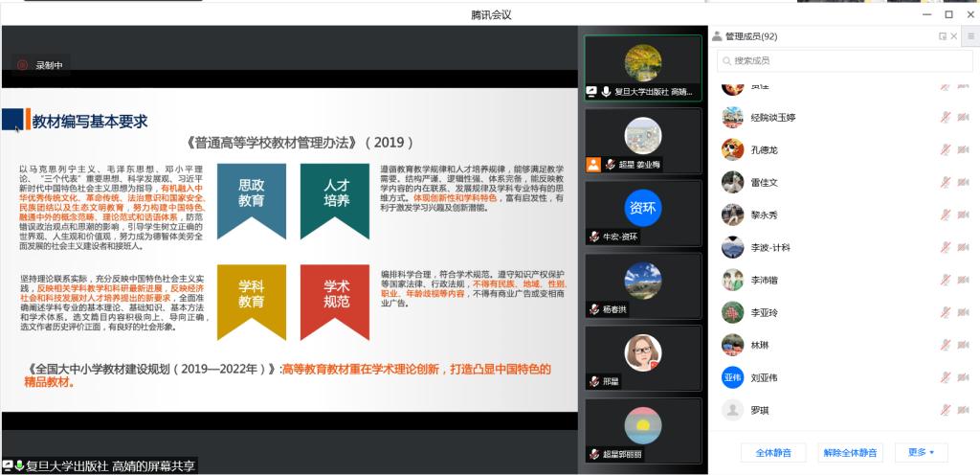Click 李沛锴's avatar in member list
This screenshot has height=475, width=980.
733,280
